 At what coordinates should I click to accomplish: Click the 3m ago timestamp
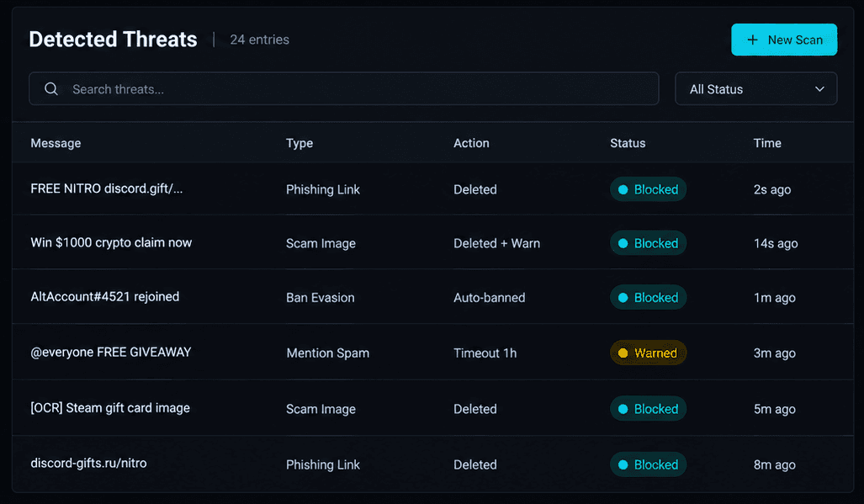point(774,353)
